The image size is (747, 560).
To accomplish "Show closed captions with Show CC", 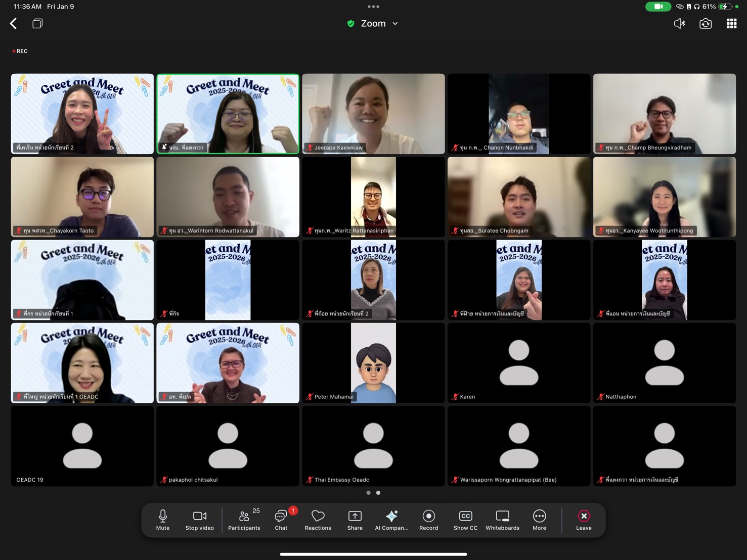I will pyautogui.click(x=465, y=520).
